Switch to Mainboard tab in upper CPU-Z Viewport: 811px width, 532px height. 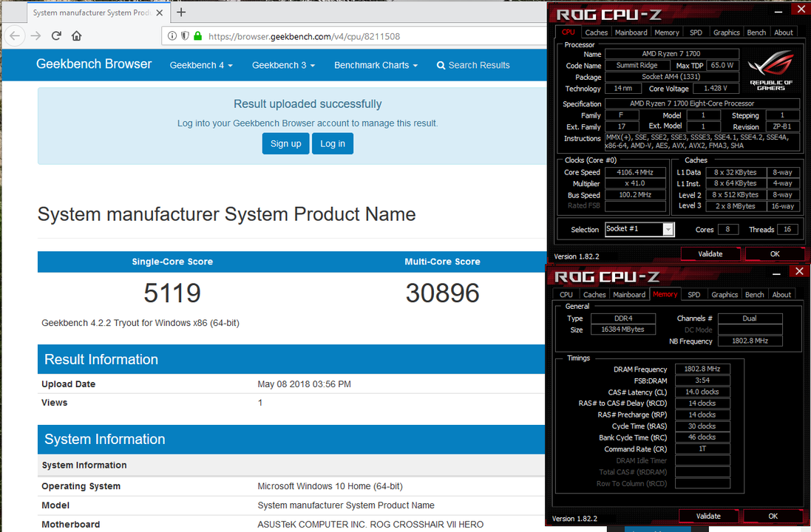tap(631, 32)
